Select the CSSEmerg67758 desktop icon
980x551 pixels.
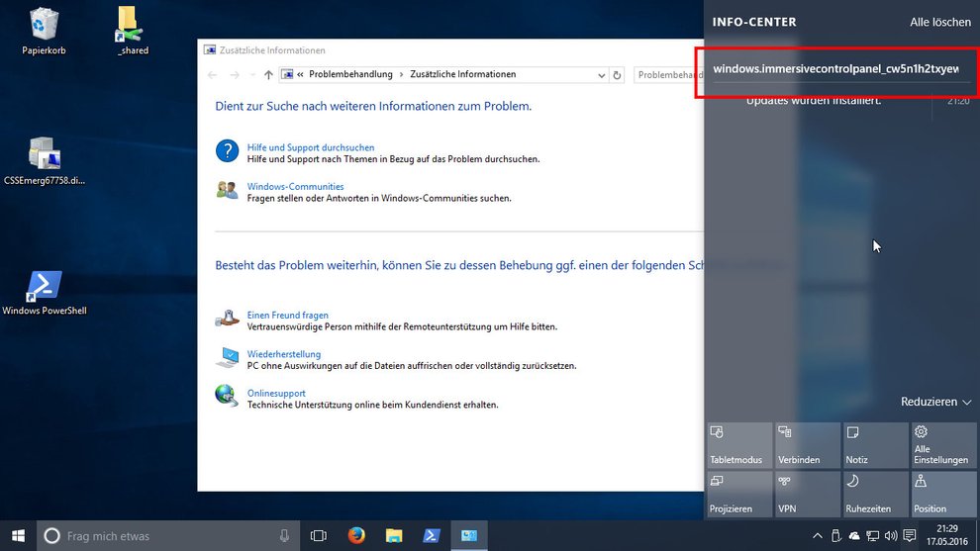click(45, 161)
